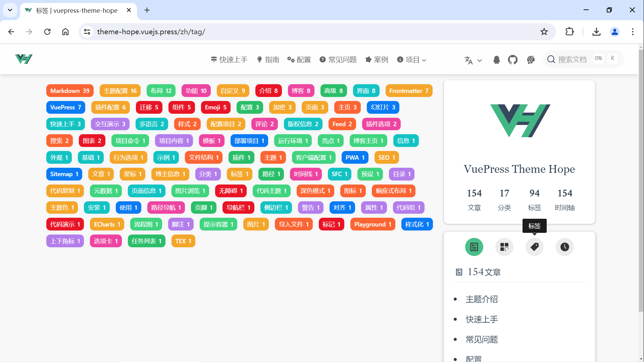644x362 pixels.
Task: Select the tags tab icon in the sidebar
Action: pyautogui.click(x=534, y=247)
